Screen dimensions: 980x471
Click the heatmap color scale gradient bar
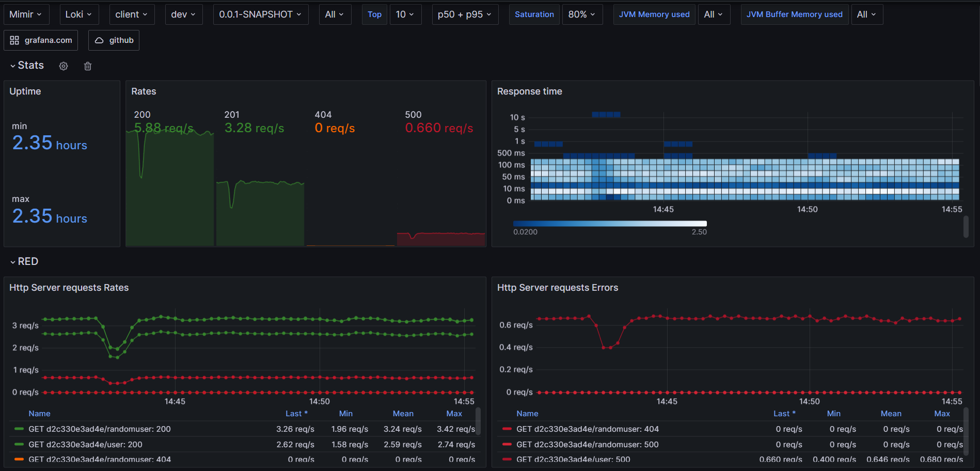(x=609, y=224)
